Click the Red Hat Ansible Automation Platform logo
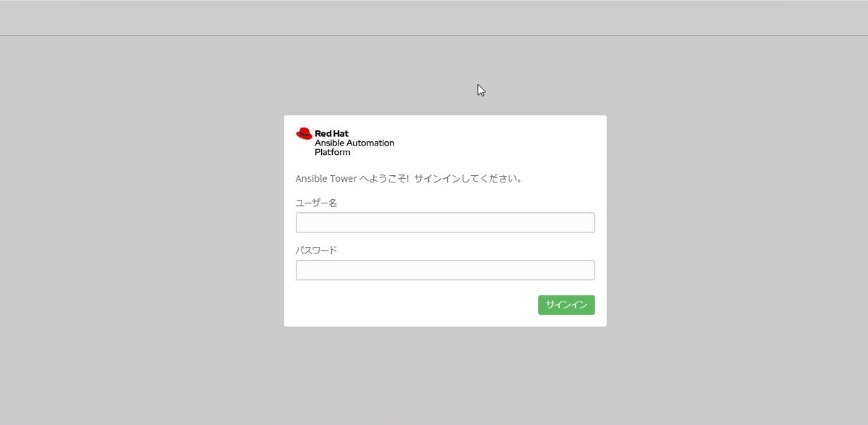 (345, 142)
